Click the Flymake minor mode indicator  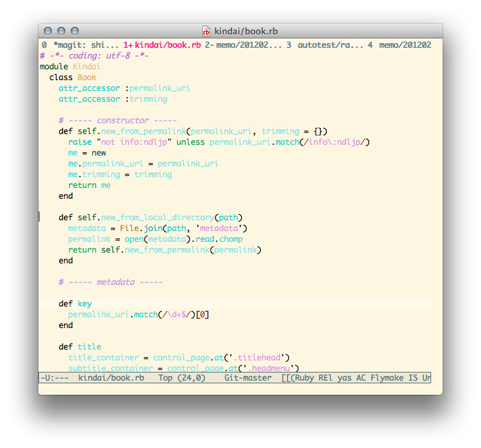[387, 378]
